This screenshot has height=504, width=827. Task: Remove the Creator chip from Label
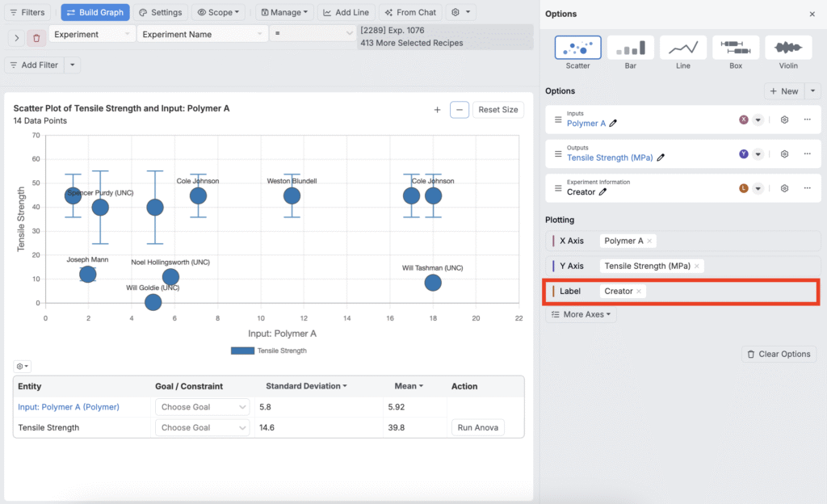click(639, 292)
